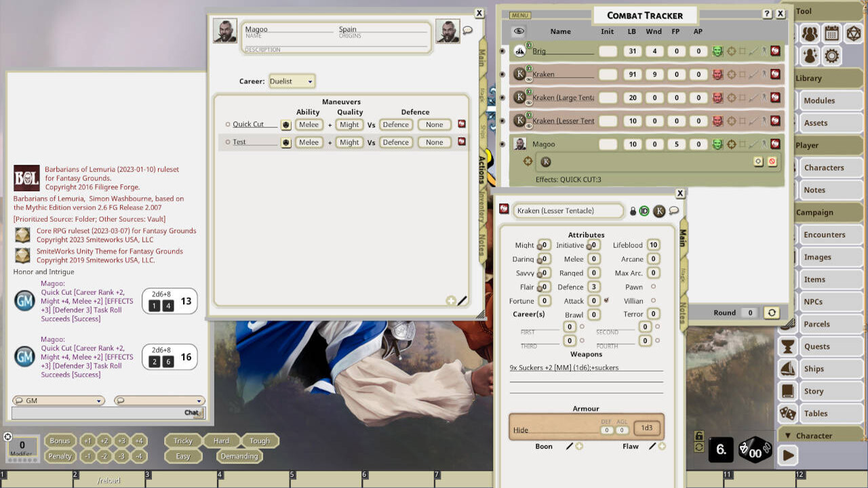Screen dimensions: 868x488
Task: Click the round advance refresh icon
Action: [771, 312]
